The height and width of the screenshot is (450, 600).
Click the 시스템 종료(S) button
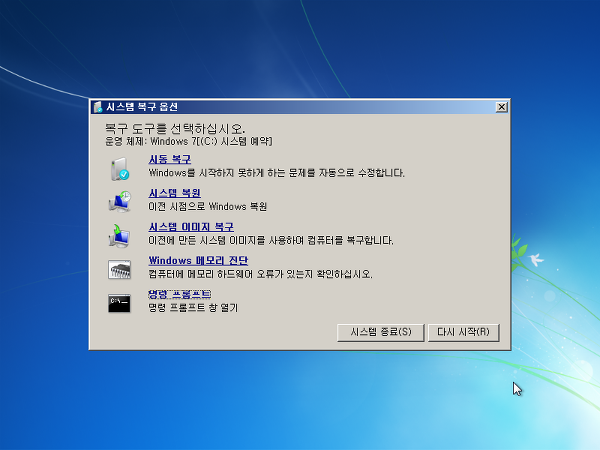(381, 332)
